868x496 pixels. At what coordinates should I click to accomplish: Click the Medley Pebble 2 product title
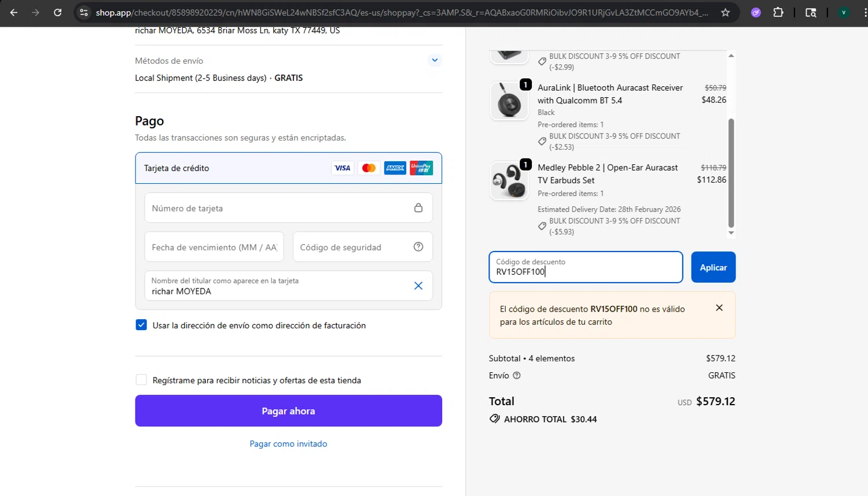pos(608,174)
